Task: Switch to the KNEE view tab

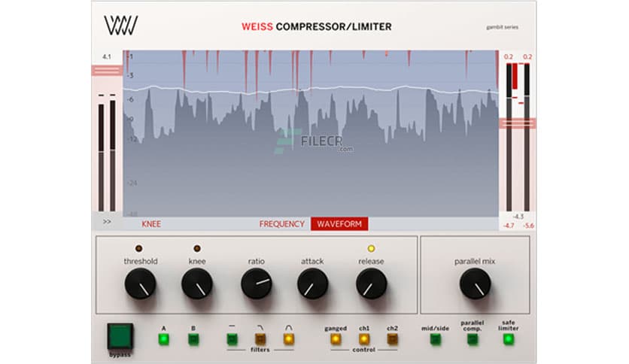Action: click(x=151, y=224)
